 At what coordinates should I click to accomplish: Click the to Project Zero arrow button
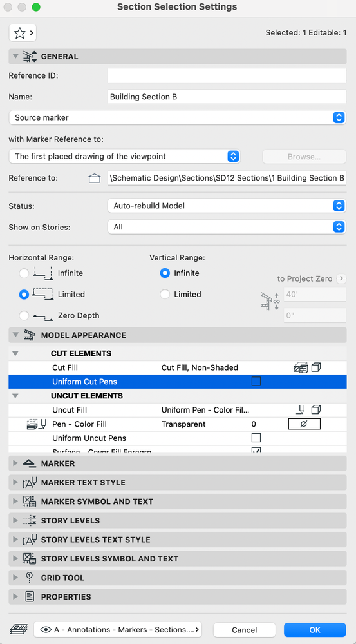341,279
